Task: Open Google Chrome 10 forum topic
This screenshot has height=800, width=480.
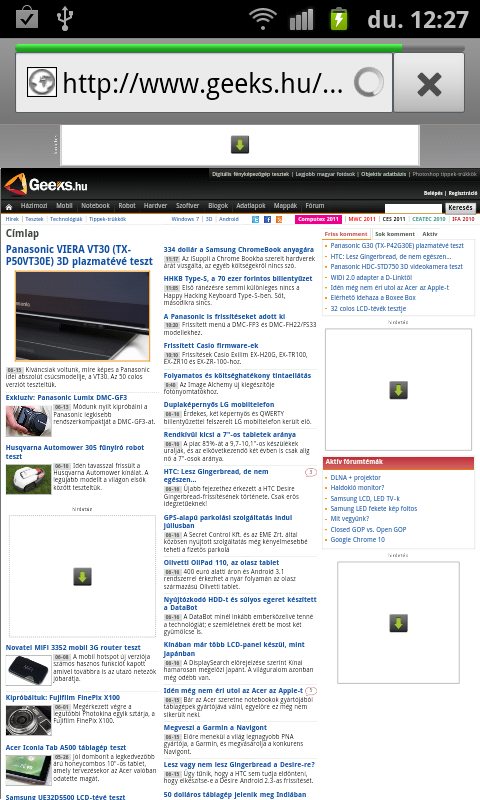Action: click(x=358, y=540)
